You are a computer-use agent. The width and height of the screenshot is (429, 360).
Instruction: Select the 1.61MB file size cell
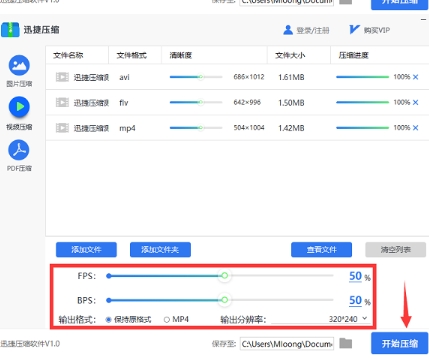point(291,77)
